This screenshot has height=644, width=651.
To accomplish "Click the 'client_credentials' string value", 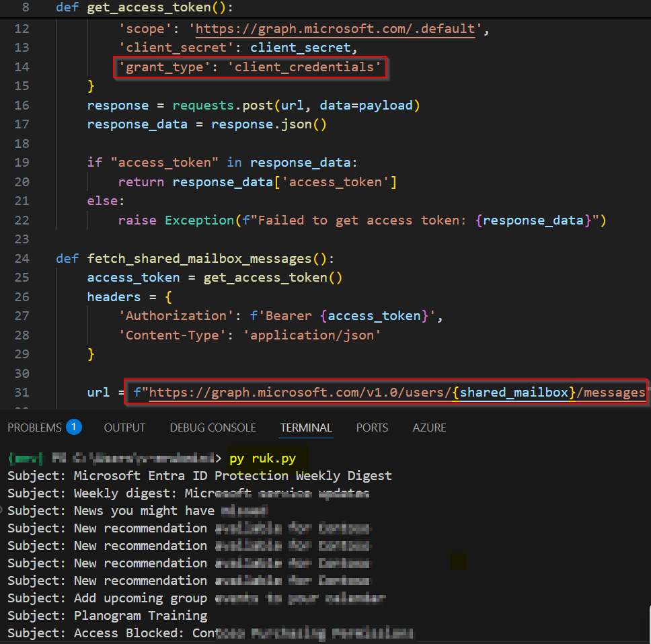I will 304,67.
